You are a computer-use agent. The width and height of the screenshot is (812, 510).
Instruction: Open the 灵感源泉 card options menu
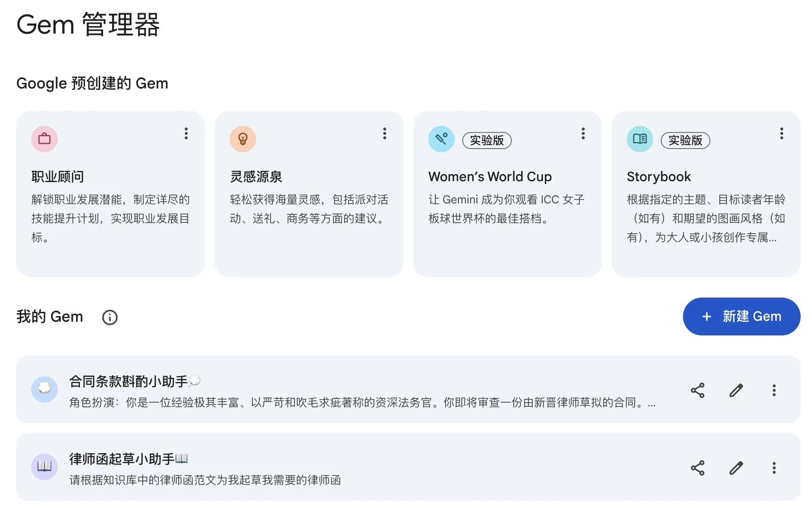click(385, 134)
